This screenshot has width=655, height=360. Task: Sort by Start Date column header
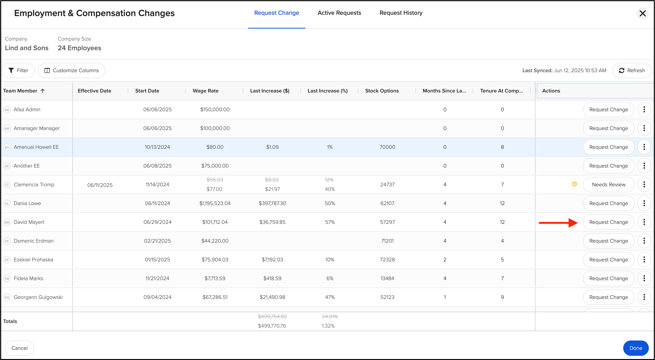point(147,91)
